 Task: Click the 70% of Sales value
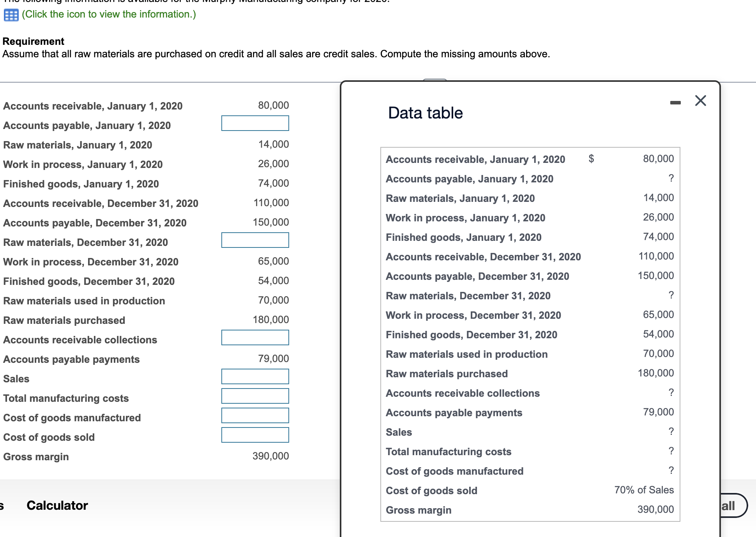coord(644,490)
